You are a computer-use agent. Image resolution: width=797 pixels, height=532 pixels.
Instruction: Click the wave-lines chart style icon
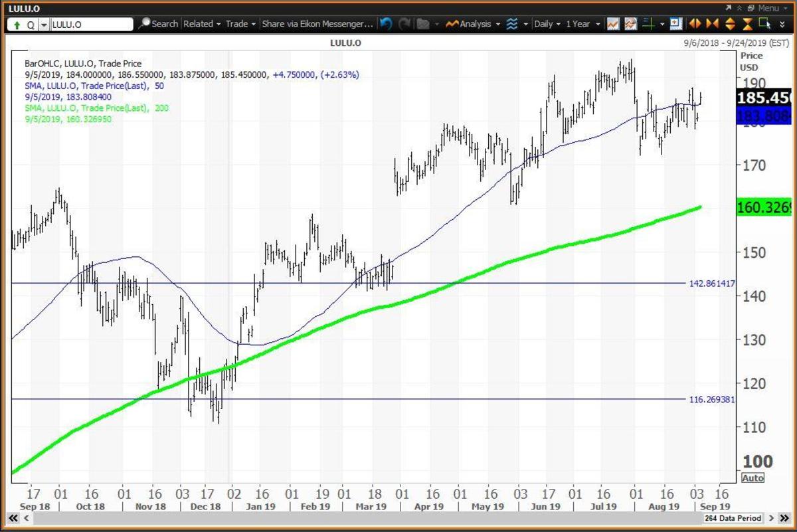coord(512,24)
